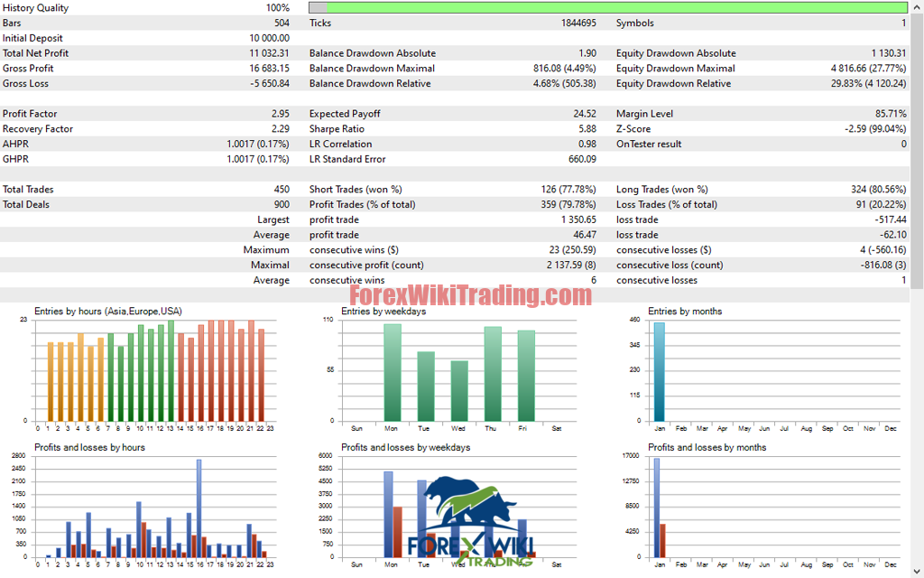Select the History Quality value 100%
Screen dimensions: 924x578
click(x=278, y=7)
